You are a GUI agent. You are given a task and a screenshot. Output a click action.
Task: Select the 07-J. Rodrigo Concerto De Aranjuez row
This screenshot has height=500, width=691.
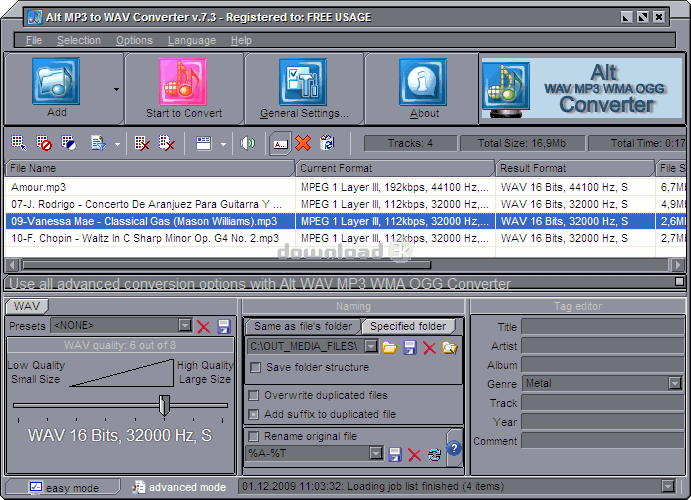tap(345, 204)
